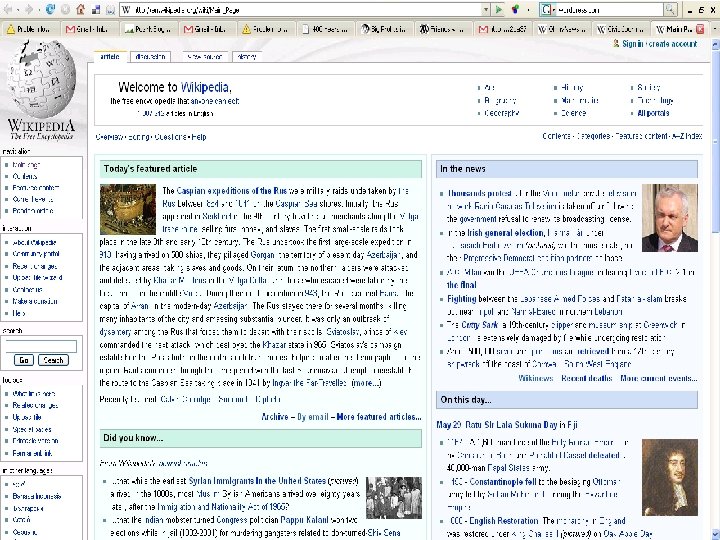Open Random article in the sidebar
This screenshot has width=720, height=540.
pyautogui.click(x=33, y=211)
